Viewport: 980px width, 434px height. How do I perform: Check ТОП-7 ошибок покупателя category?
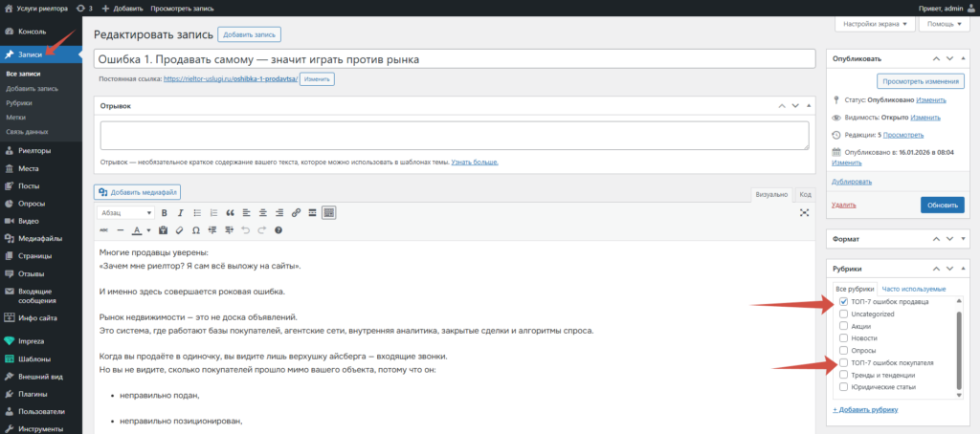click(844, 363)
